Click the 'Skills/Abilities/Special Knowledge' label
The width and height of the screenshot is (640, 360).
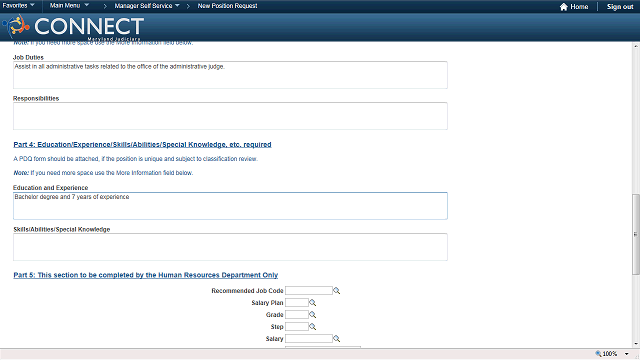[x=62, y=229]
